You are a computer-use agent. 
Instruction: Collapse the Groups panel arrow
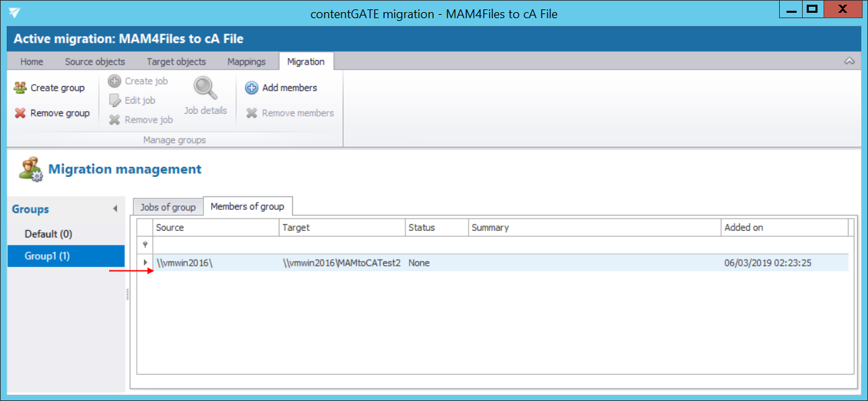[x=115, y=209]
